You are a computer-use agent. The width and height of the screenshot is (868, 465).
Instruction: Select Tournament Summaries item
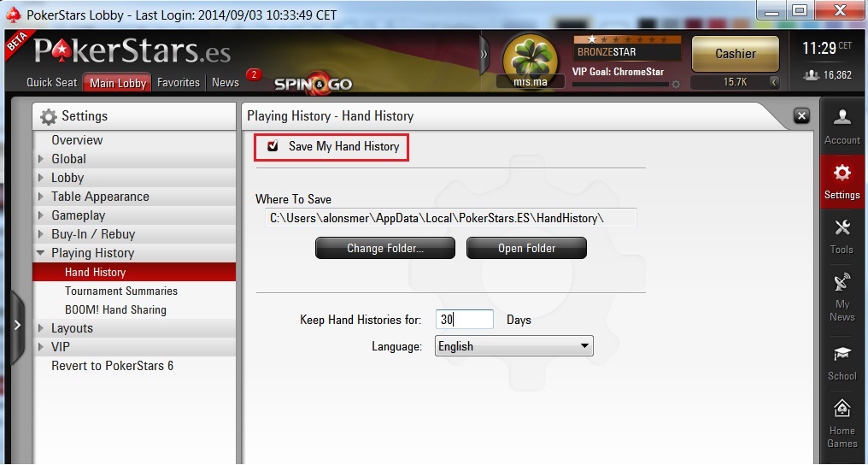(x=134, y=291)
